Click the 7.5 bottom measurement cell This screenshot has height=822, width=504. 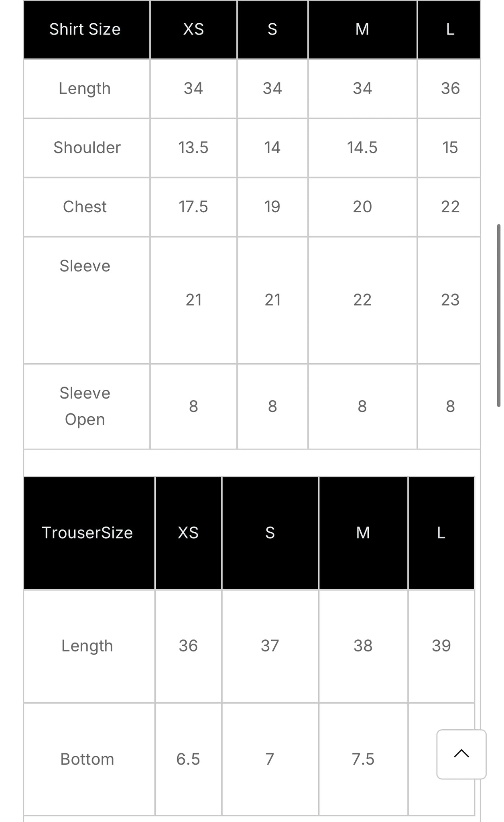(x=363, y=759)
